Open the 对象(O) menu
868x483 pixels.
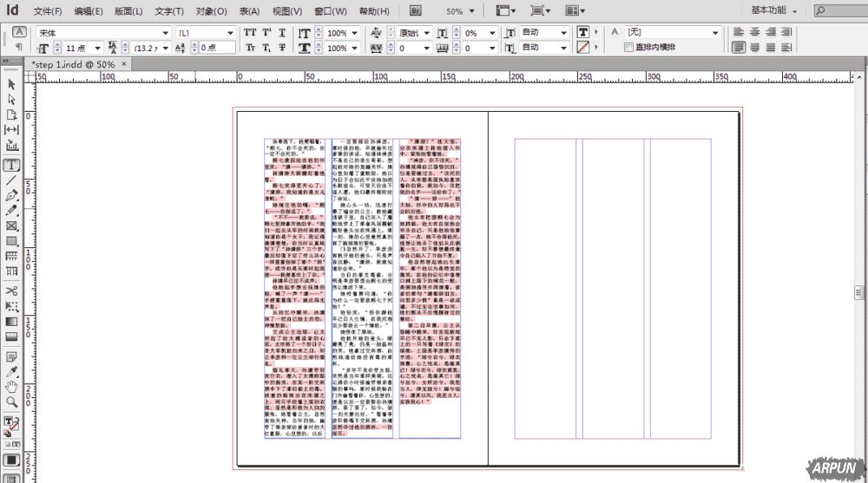(x=211, y=11)
